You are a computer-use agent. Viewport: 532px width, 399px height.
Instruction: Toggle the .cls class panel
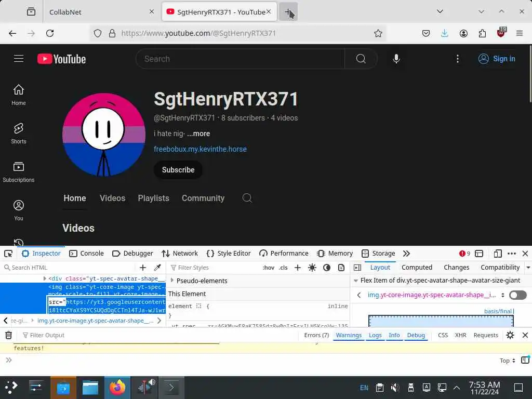[x=283, y=268]
